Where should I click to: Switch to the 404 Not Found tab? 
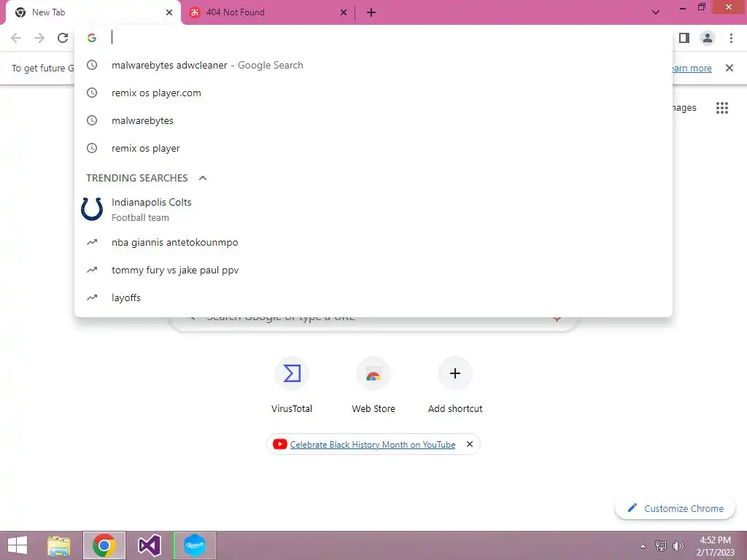point(268,12)
